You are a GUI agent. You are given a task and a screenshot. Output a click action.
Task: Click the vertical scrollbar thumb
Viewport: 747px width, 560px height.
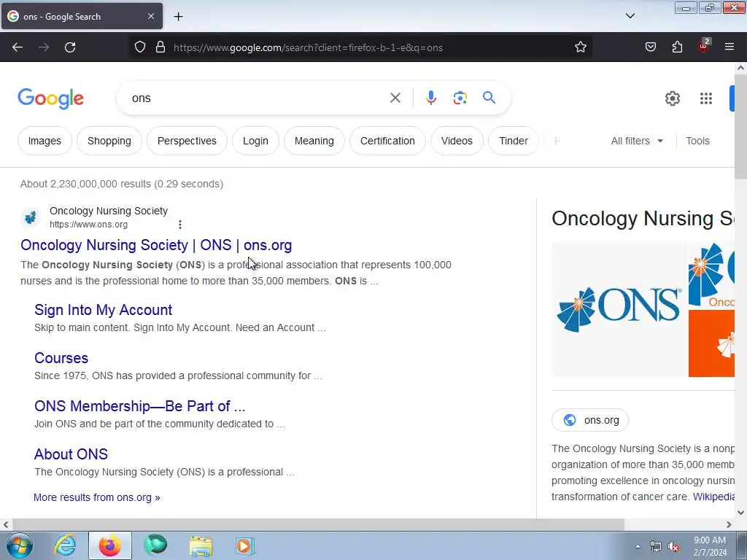740,127
